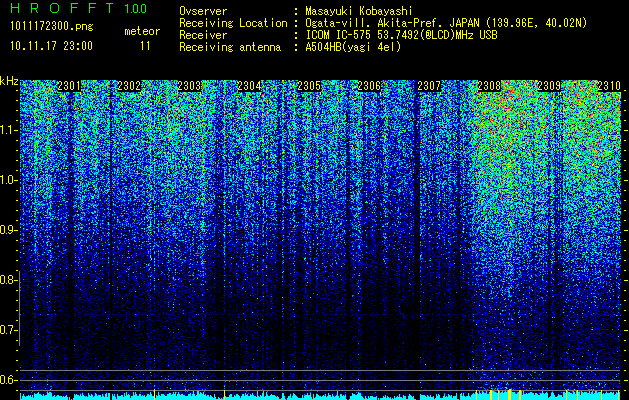Click the 0.7 frequency axis label
This screenshot has height=400, width=629.
click(x=8, y=330)
